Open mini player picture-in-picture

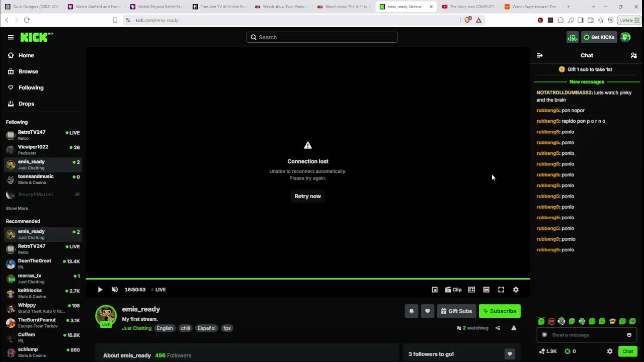[x=435, y=290]
